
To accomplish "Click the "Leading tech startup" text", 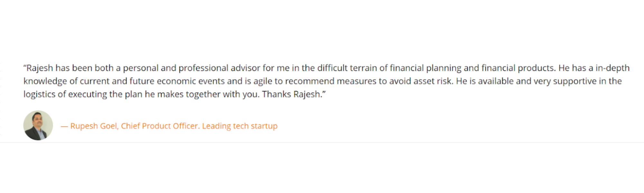I will (240, 126).
